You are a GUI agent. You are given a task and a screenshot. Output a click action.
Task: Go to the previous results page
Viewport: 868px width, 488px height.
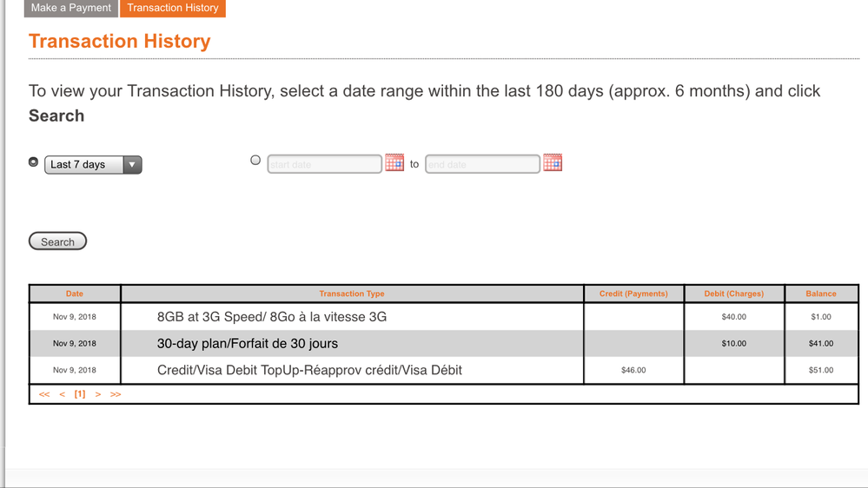coord(63,394)
